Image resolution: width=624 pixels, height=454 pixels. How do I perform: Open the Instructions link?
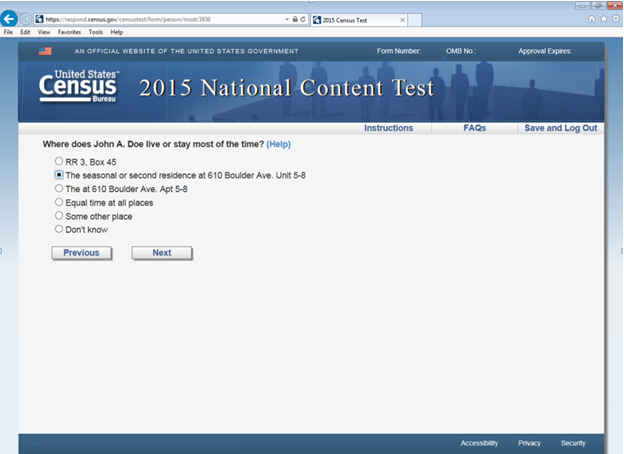tap(388, 128)
